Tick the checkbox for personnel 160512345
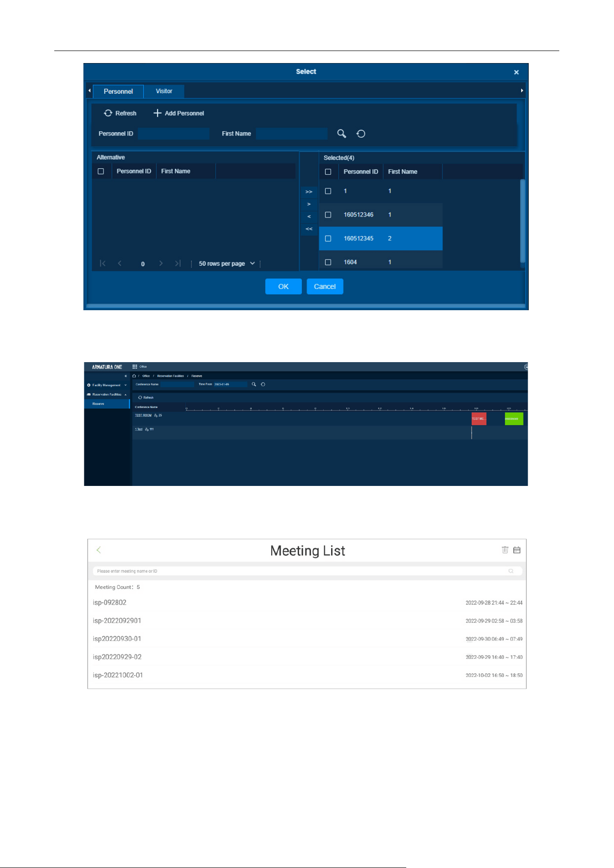 coord(328,238)
